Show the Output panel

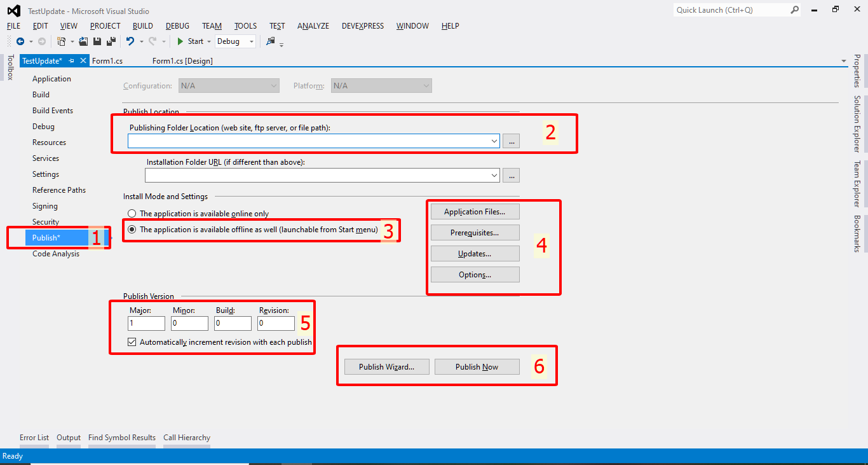(69, 438)
